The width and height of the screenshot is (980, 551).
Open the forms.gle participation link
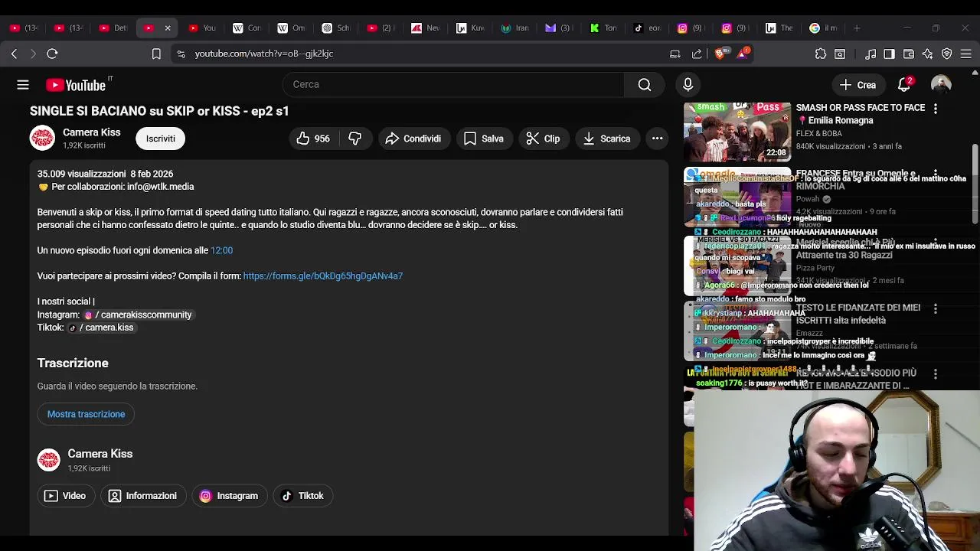pos(323,276)
